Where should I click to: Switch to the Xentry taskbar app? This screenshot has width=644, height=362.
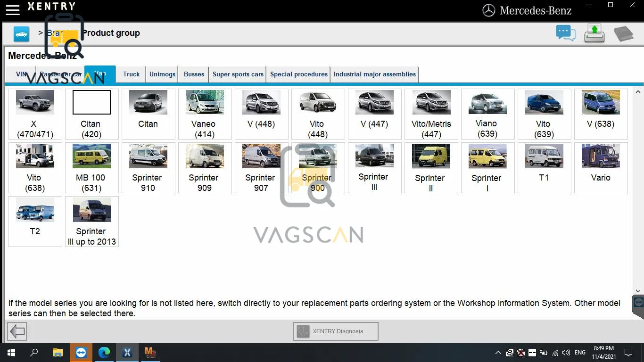[127, 353]
